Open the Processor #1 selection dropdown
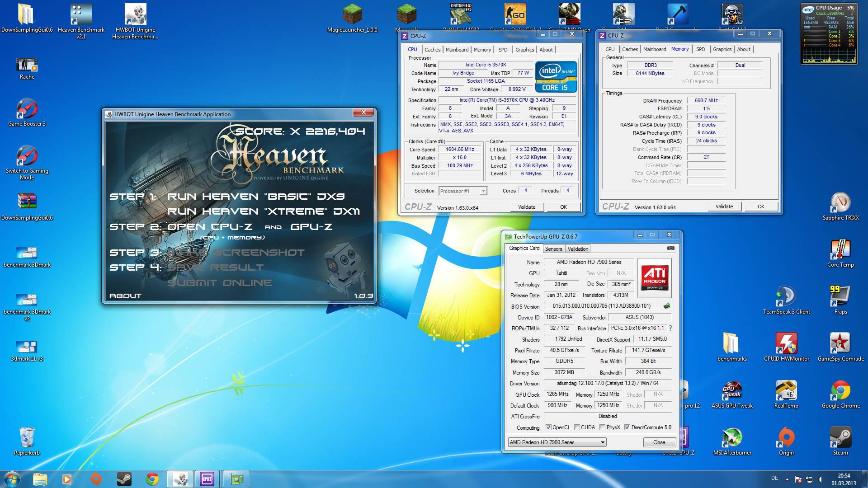This screenshot has width=868, height=488. click(463, 191)
